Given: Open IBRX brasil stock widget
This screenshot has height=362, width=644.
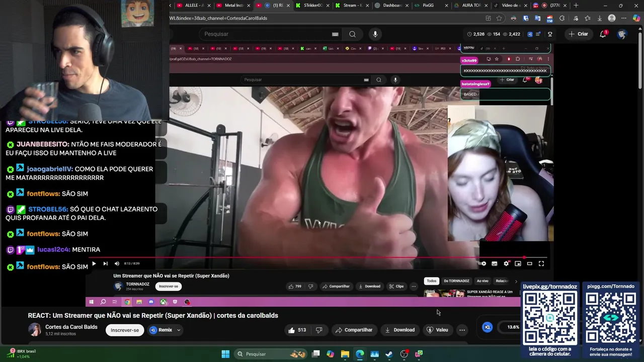Looking at the screenshot, I should [x=21, y=353].
